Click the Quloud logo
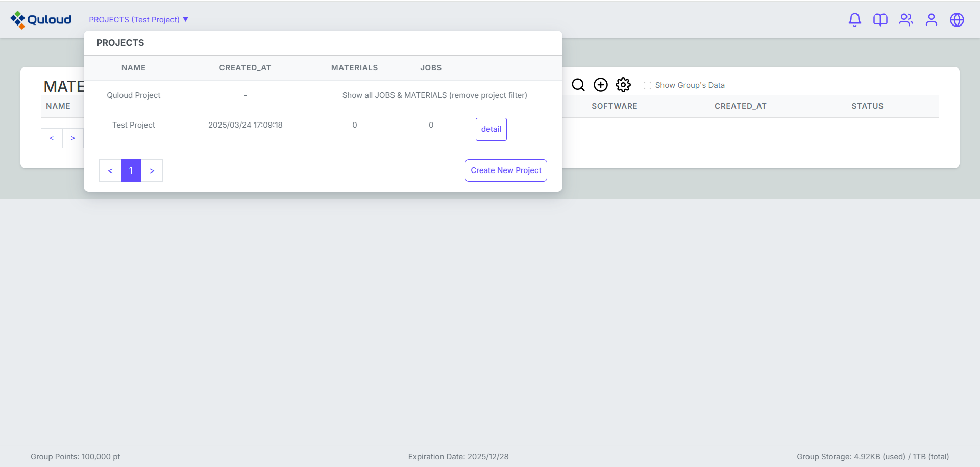 pos(41,20)
